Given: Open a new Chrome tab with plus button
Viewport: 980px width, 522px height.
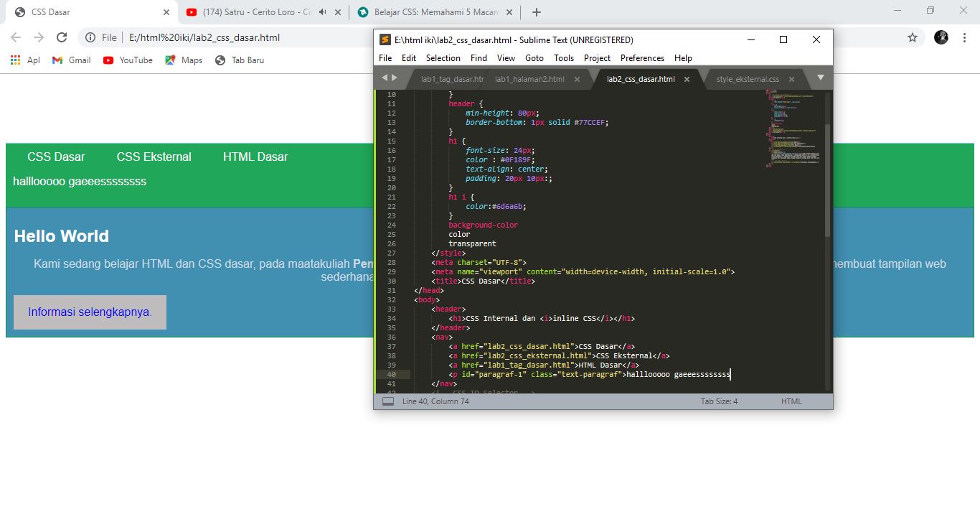Looking at the screenshot, I should pos(536,12).
